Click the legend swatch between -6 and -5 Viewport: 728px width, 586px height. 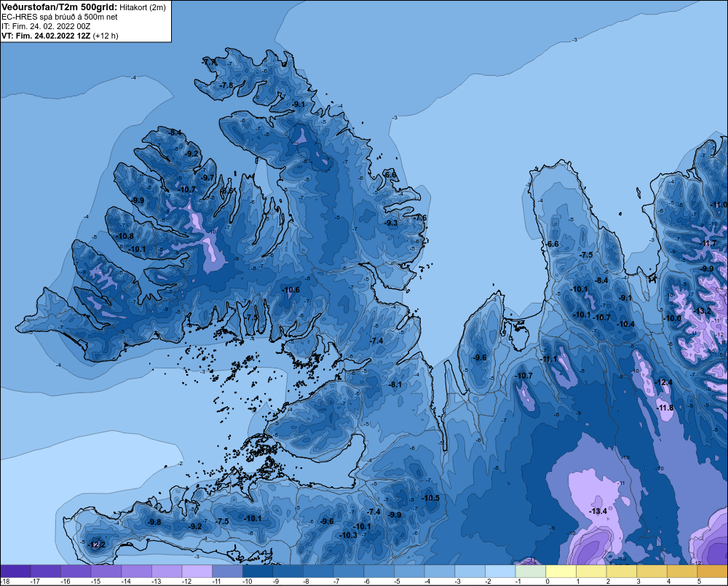379,571
